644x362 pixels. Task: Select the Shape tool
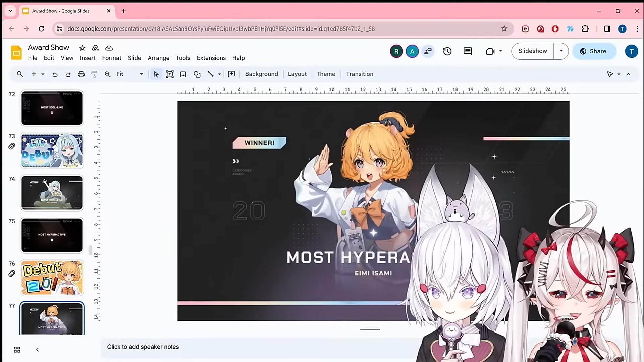[197, 74]
